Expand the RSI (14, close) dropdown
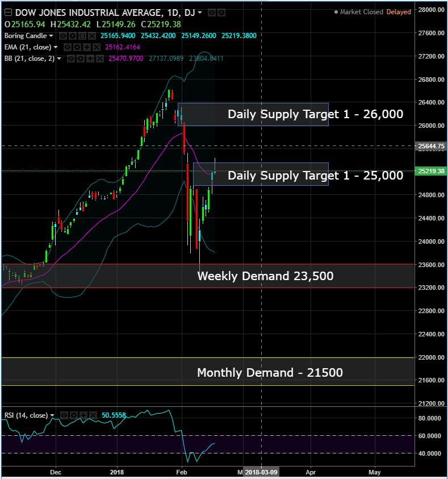 click(52, 415)
